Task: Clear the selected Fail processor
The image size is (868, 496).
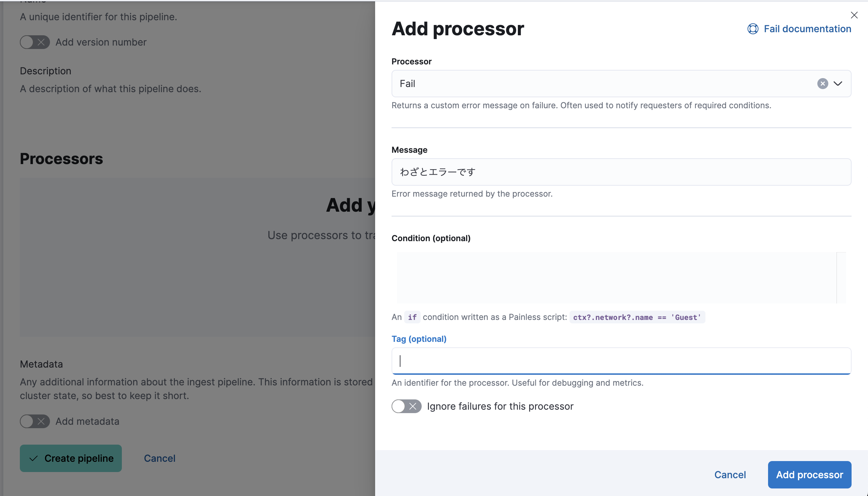Action: (x=822, y=84)
